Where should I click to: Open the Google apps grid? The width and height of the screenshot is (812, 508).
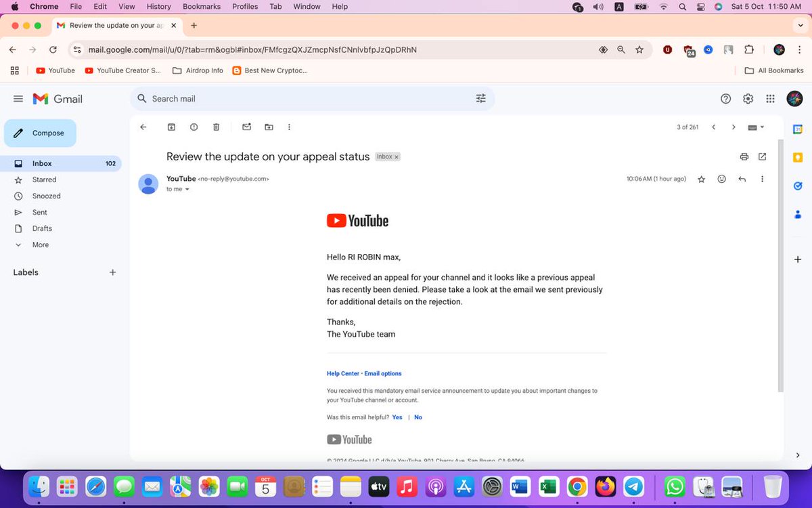click(770, 99)
